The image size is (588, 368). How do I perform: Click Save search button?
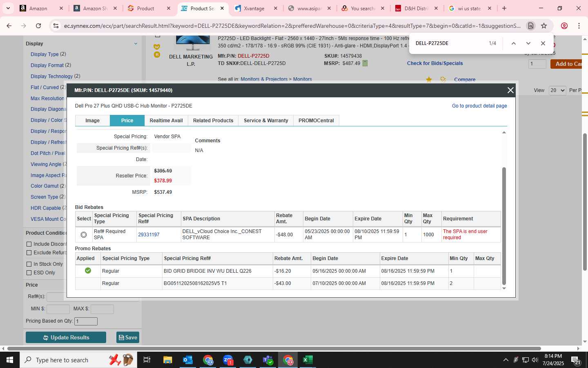click(128, 337)
